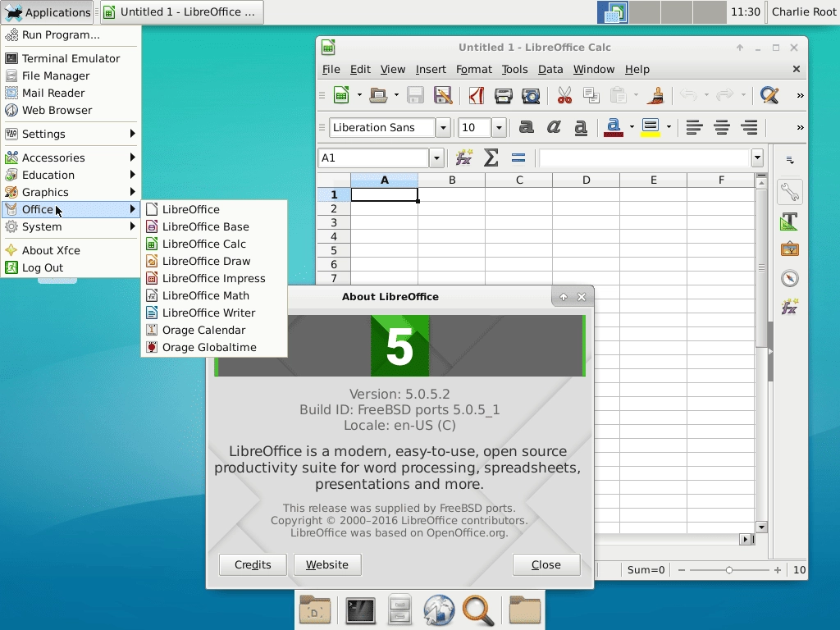The image size is (840, 630).
Task: Export directly as PDF icon
Action: click(x=477, y=95)
